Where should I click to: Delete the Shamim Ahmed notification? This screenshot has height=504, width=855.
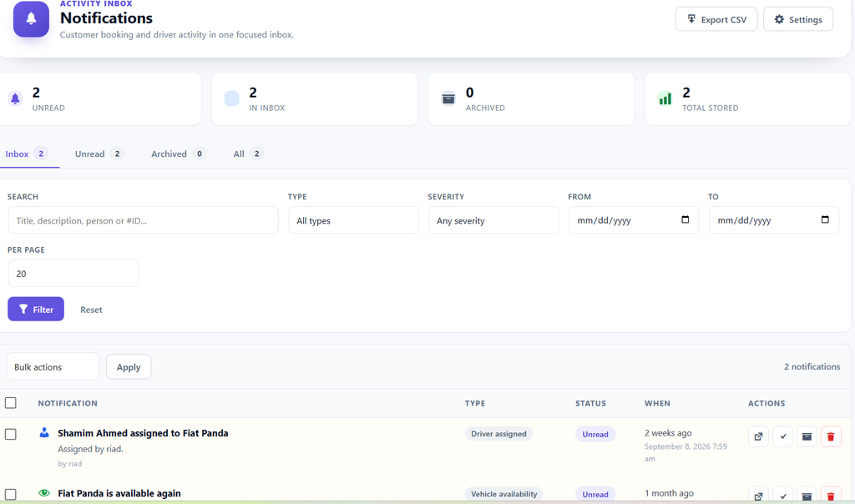(x=831, y=436)
